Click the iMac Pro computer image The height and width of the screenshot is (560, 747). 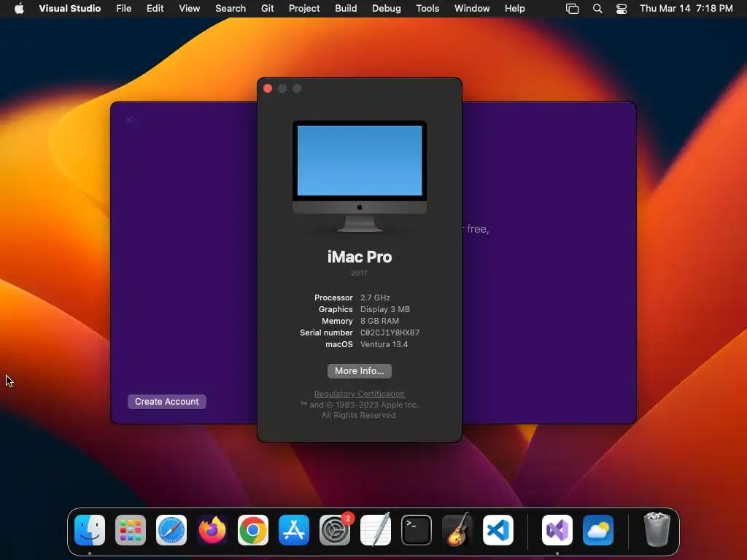coord(360,176)
